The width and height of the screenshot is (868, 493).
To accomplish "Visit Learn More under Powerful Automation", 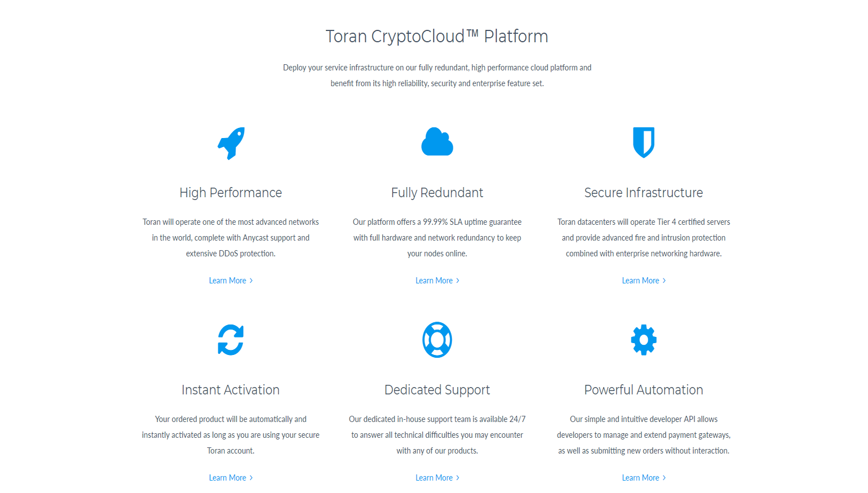I will [644, 478].
